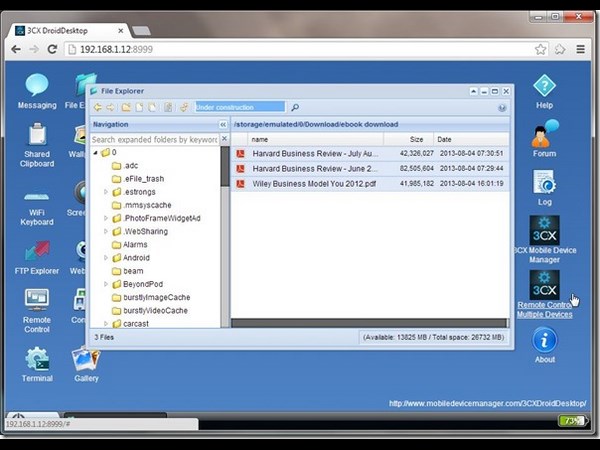Open the Remote Control Multiple Devices link
The width and height of the screenshot is (600, 450).
tap(545, 310)
